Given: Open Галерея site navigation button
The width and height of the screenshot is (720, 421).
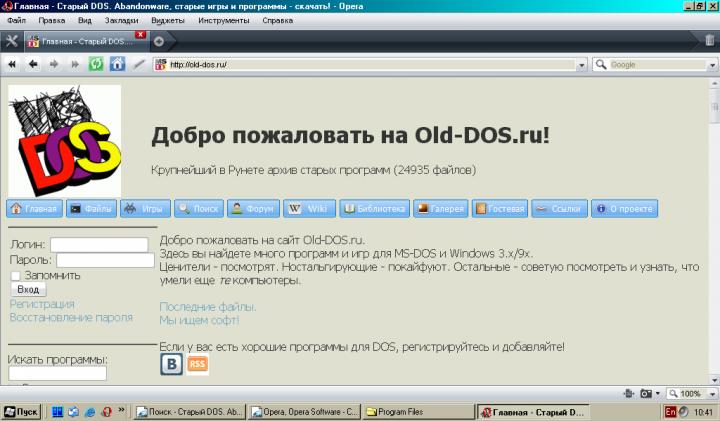Looking at the screenshot, I should [x=440, y=208].
